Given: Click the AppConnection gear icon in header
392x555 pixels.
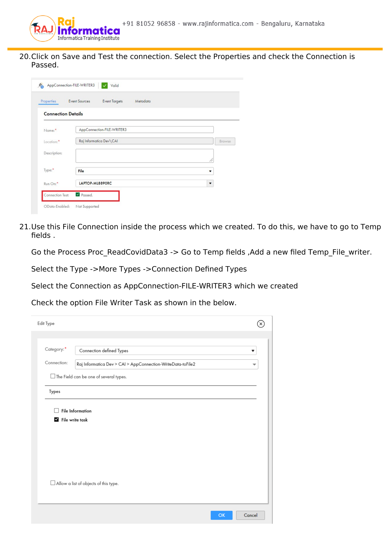Looking at the screenshot, I should (x=41, y=86).
